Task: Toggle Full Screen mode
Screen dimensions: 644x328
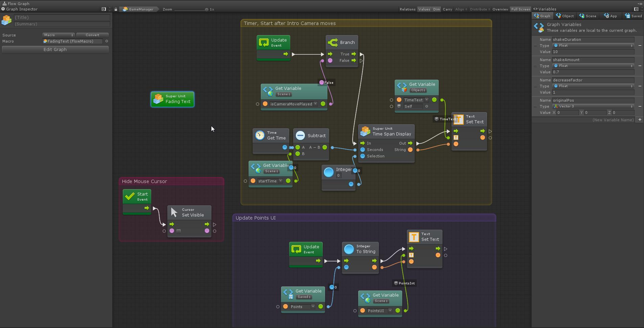Action: [521, 9]
